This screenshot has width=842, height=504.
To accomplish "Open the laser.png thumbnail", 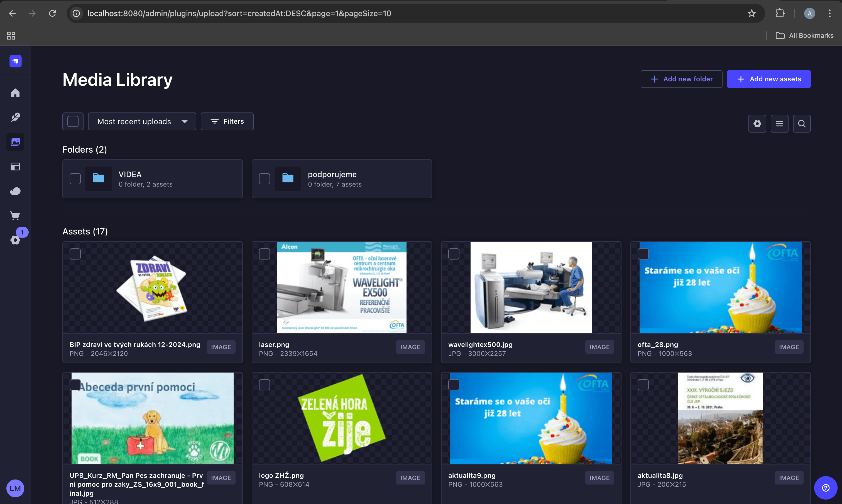I will tap(342, 287).
